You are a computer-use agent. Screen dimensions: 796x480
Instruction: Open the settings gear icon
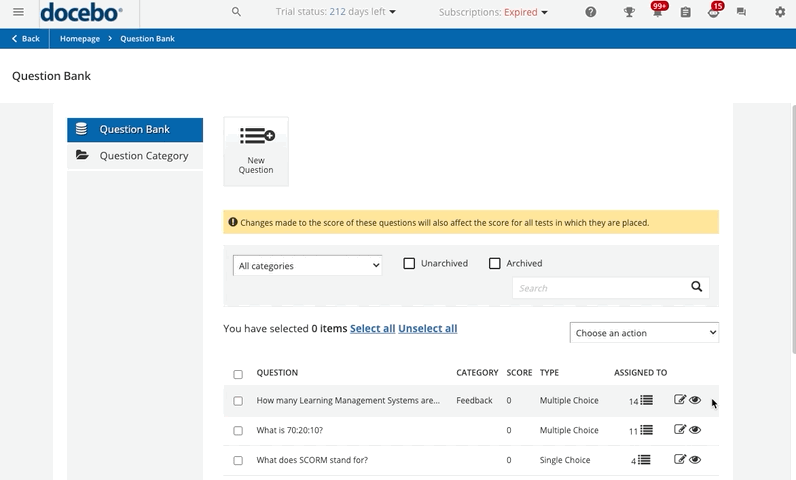[x=780, y=12]
